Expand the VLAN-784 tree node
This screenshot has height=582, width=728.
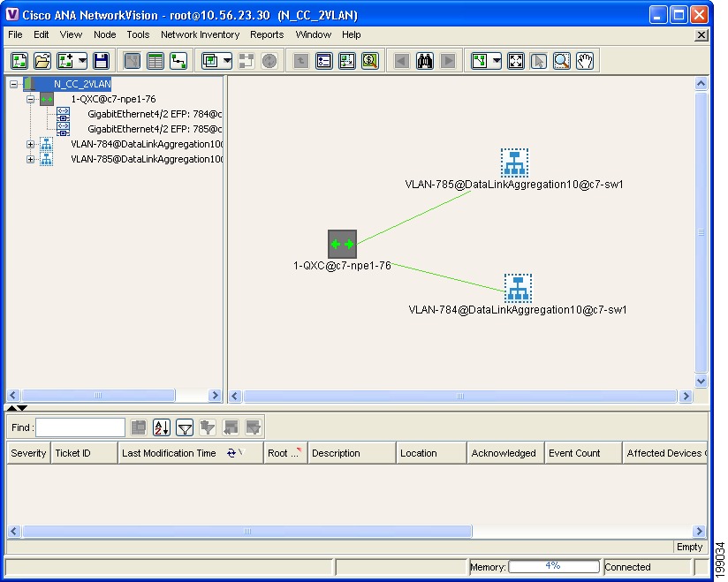tap(30, 144)
